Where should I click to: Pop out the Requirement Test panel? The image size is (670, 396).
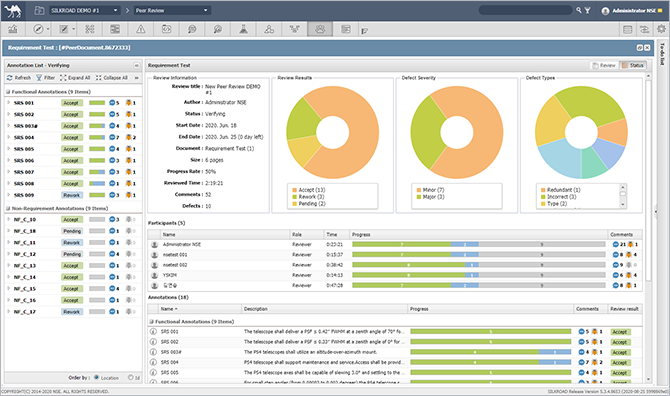click(x=640, y=48)
